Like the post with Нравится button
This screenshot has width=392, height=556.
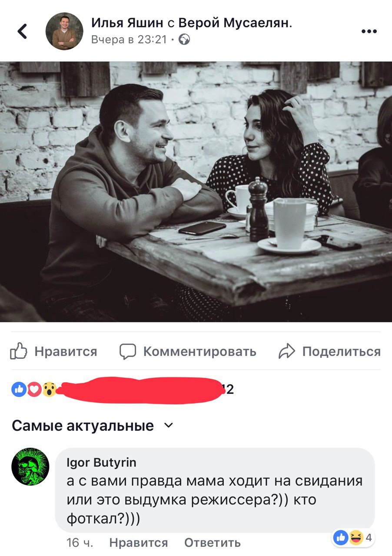click(53, 351)
